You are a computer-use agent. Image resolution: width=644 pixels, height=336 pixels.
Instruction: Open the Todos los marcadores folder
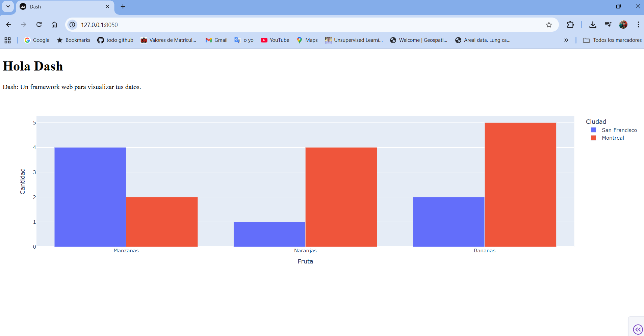tap(612, 40)
